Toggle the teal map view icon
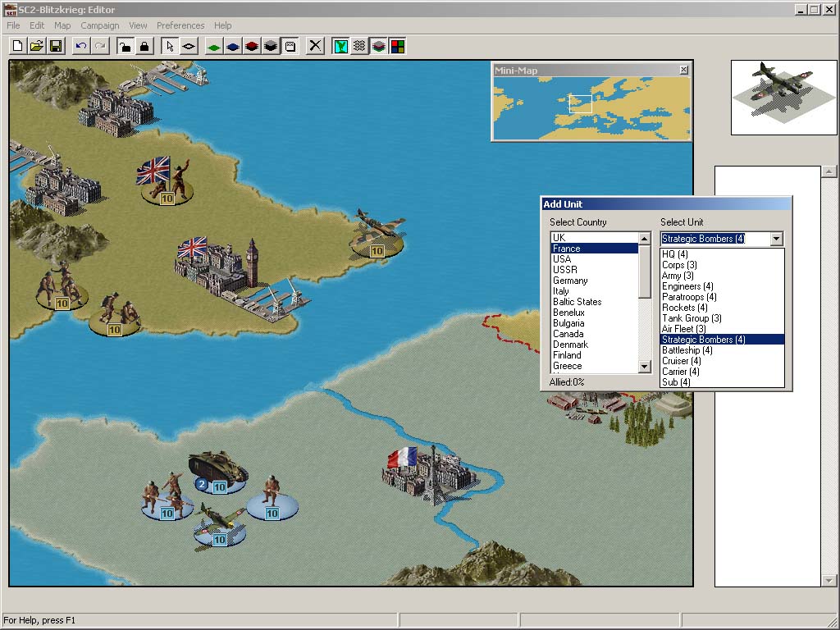 point(340,46)
